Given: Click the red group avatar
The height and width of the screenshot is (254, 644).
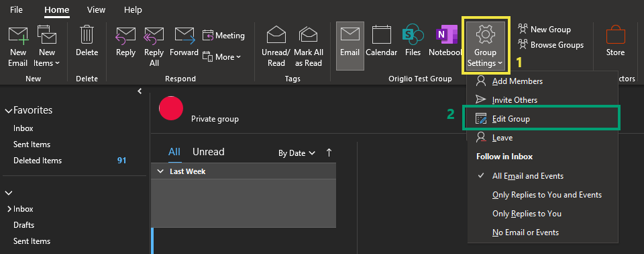Looking at the screenshot, I should (x=171, y=108).
